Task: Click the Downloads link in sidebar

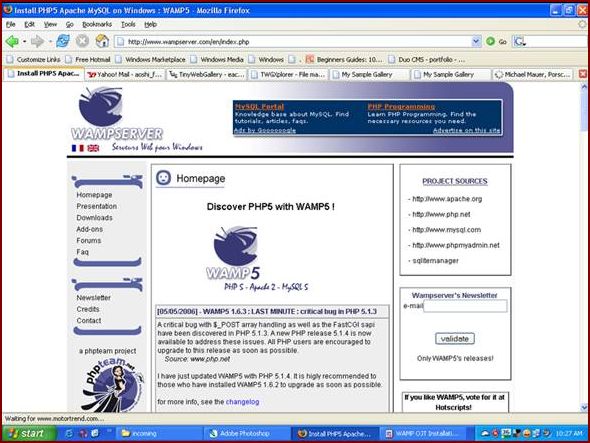Action: tap(94, 218)
